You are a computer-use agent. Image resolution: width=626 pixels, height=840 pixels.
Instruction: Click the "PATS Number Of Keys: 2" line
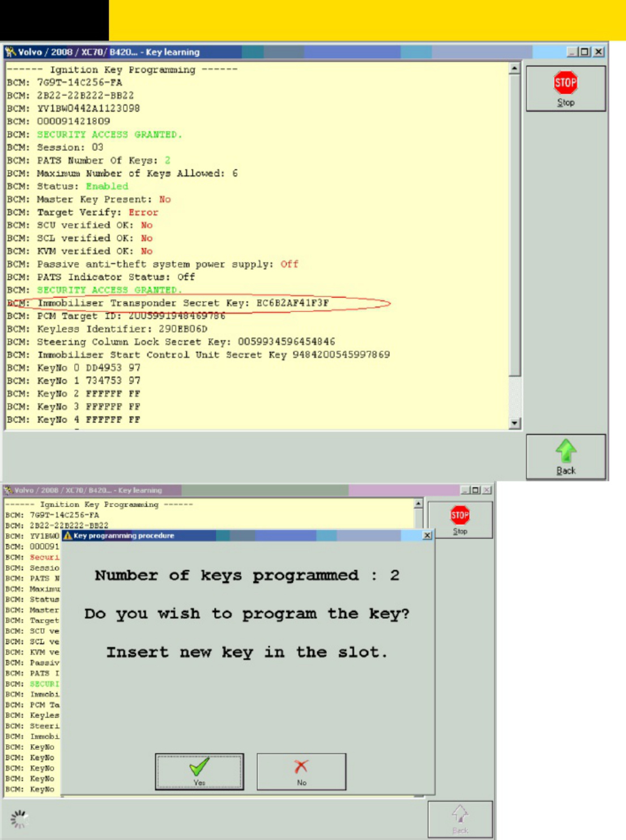[x=88, y=160]
